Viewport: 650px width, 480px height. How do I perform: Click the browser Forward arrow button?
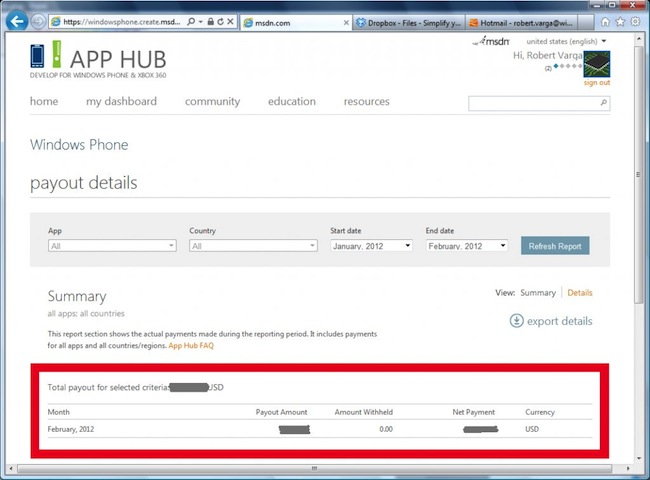(x=38, y=22)
